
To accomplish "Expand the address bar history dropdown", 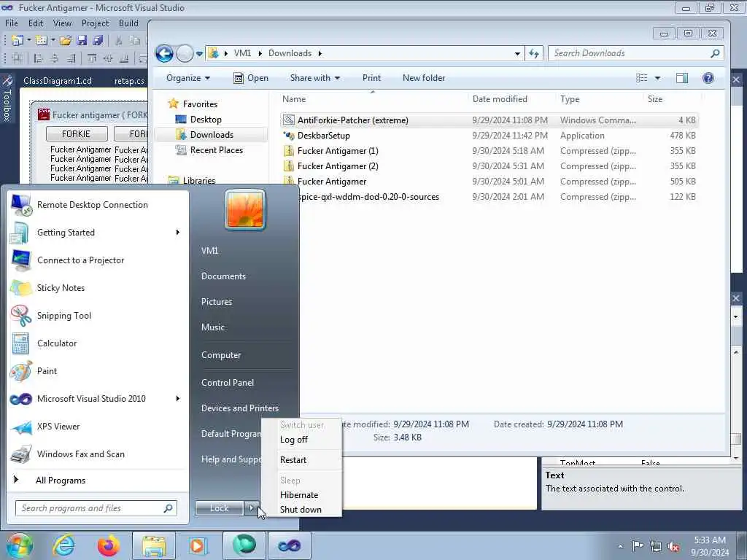I will tap(517, 54).
